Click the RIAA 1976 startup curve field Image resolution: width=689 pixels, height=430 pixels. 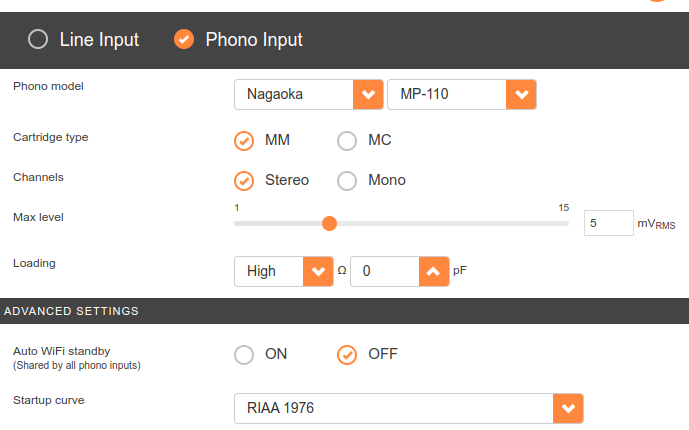[x=394, y=408]
